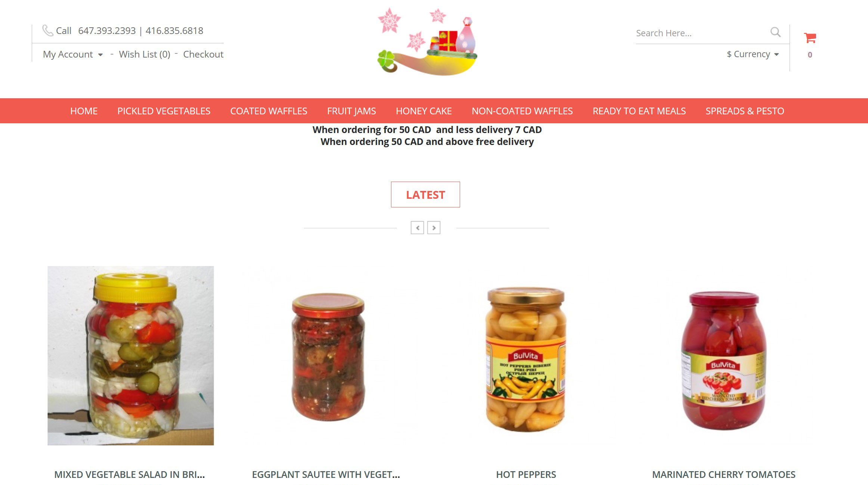Open Wish List (0) link
The height and width of the screenshot is (485, 868).
[x=145, y=54]
